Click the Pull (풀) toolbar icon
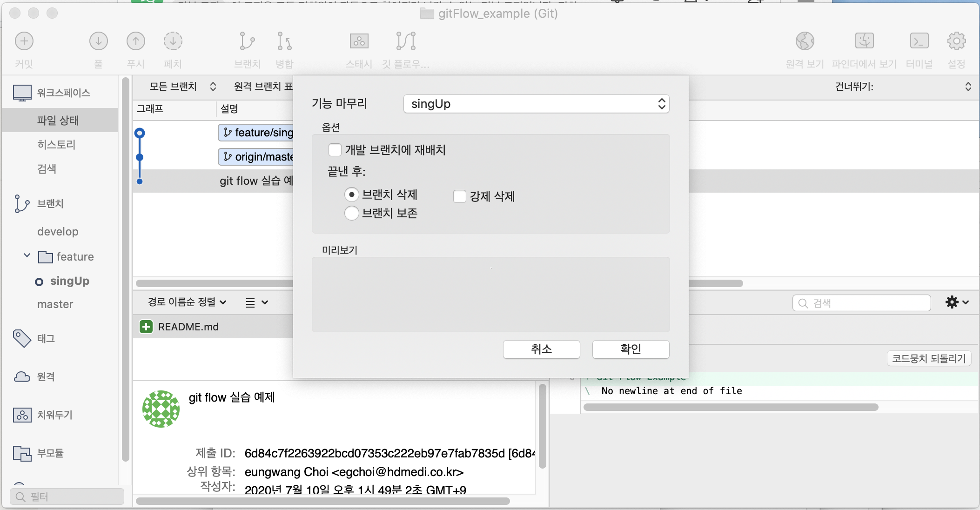The width and height of the screenshot is (980, 510). point(98,41)
